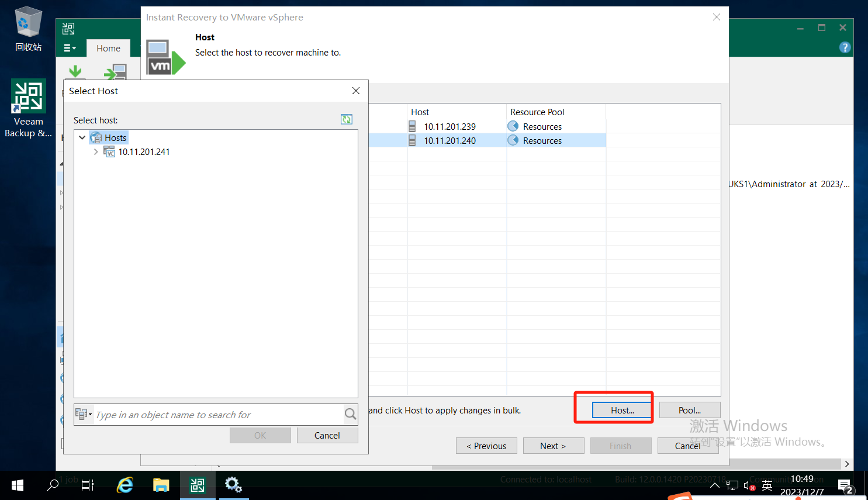Show hidden system tray icons

714,485
